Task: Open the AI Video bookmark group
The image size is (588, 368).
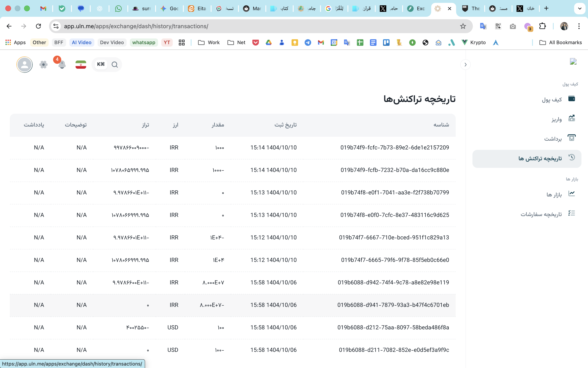Action: (81, 43)
